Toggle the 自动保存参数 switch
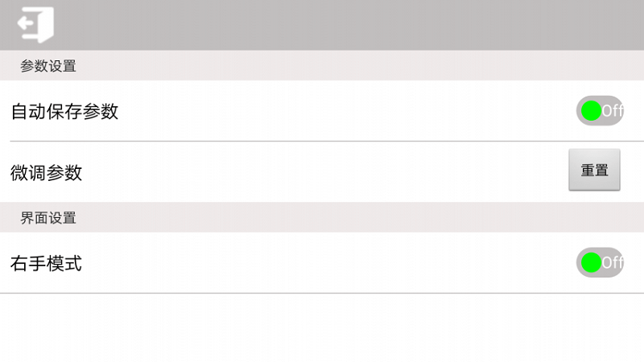The height and width of the screenshot is (362, 644). [x=600, y=111]
